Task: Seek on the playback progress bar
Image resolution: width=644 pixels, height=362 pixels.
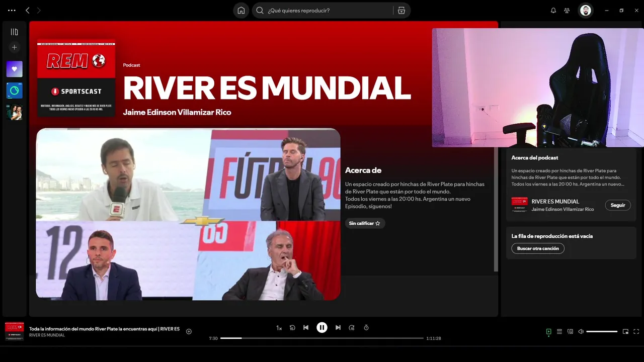Action: [322, 338]
